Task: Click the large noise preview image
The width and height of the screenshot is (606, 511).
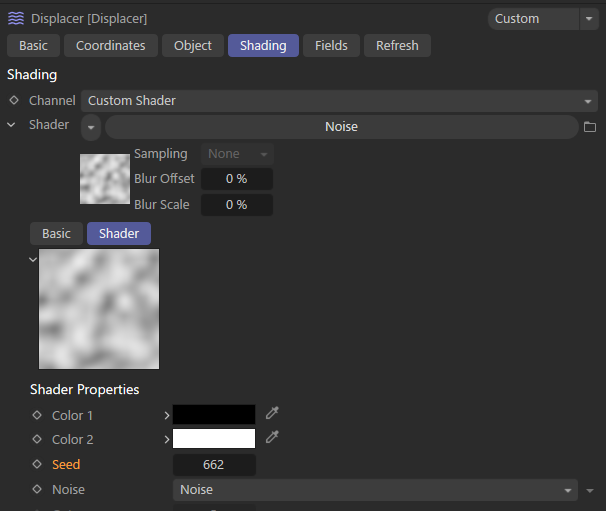Action: click(99, 309)
